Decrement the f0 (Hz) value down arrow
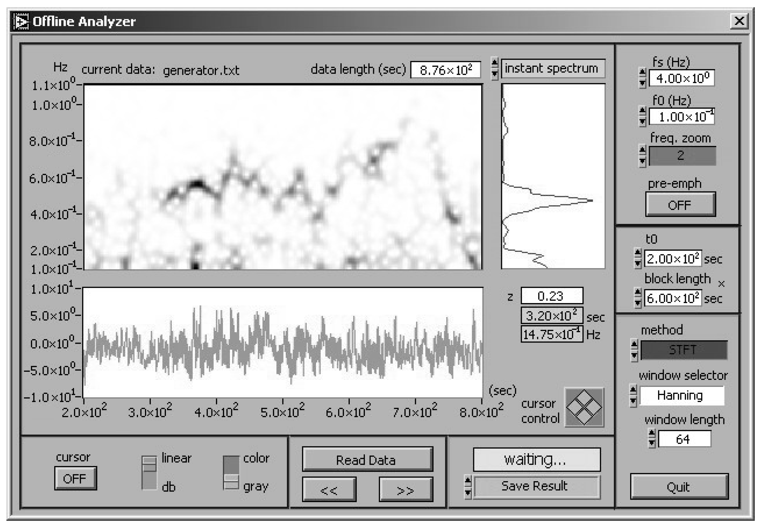 [x=642, y=122]
